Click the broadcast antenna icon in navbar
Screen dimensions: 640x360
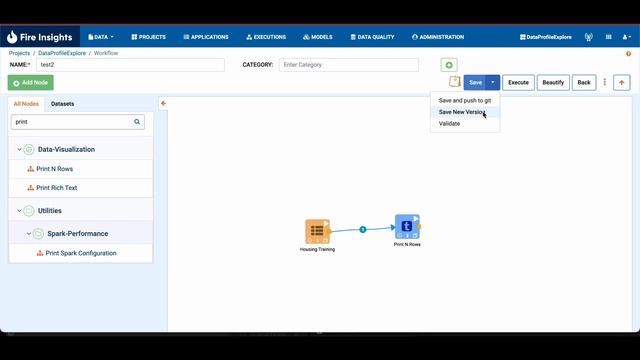coord(589,37)
